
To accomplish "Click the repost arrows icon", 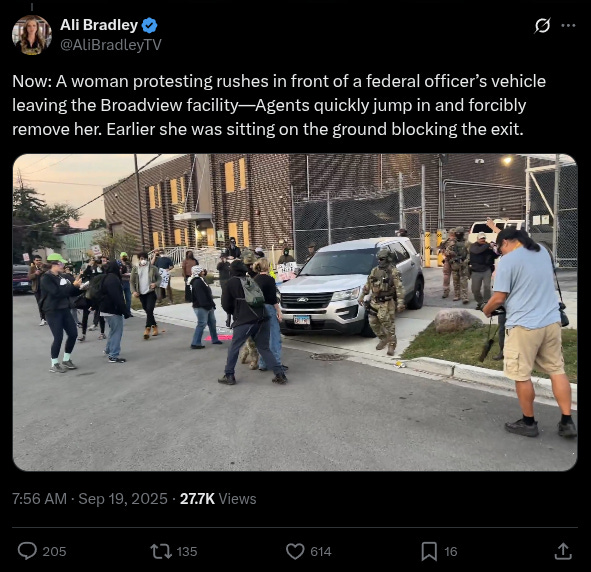I will [x=161, y=551].
